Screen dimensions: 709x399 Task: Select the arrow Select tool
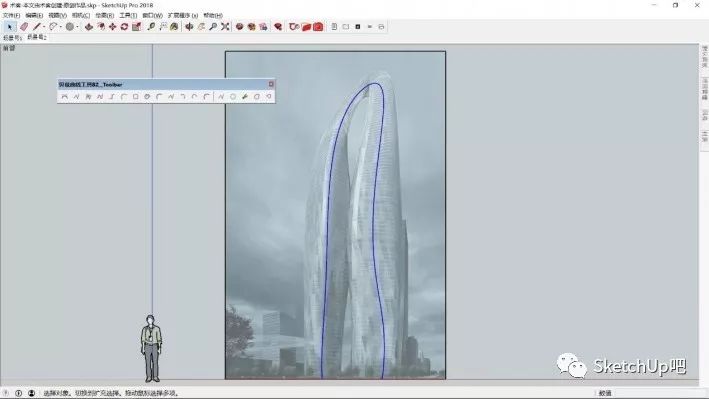pos(10,27)
